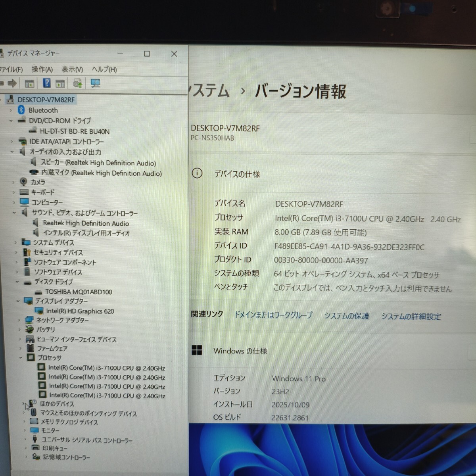Click the バッテリ battery category icon
Screen dimensions: 476x476
(29, 329)
